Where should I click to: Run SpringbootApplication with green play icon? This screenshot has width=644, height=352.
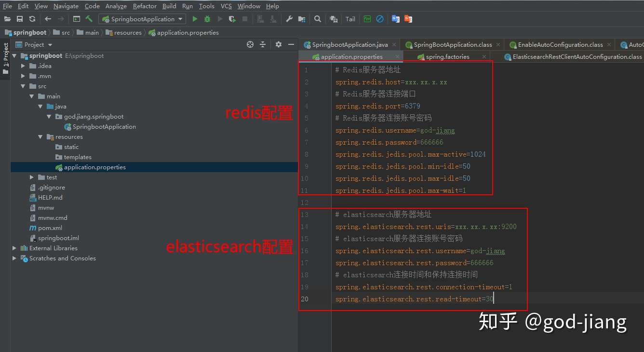195,19
